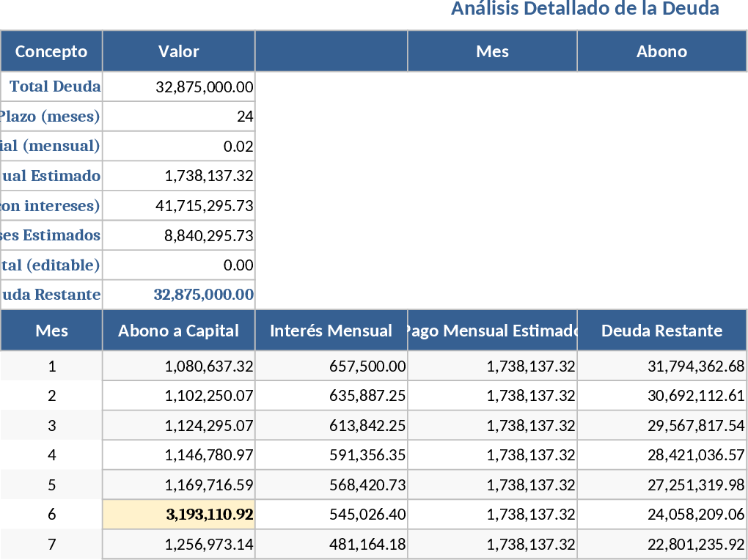Screen dimensions: 748x560
Task: Click the Deuda Restante value for month 7
Action: (x=661, y=544)
